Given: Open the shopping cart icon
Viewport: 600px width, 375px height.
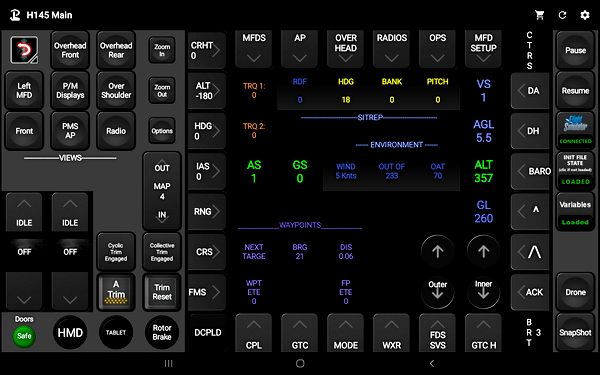Looking at the screenshot, I should coord(540,15).
